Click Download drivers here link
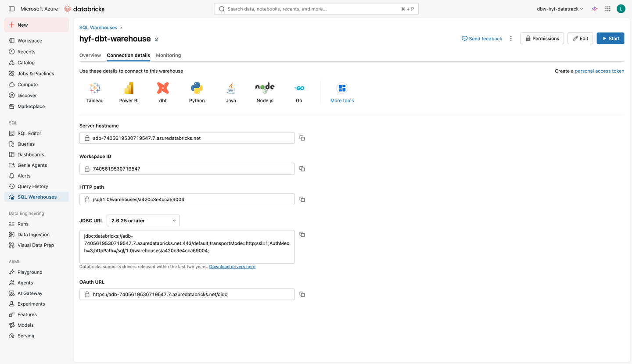The width and height of the screenshot is (632, 364). pyautogui.click(x=232, y=267)
